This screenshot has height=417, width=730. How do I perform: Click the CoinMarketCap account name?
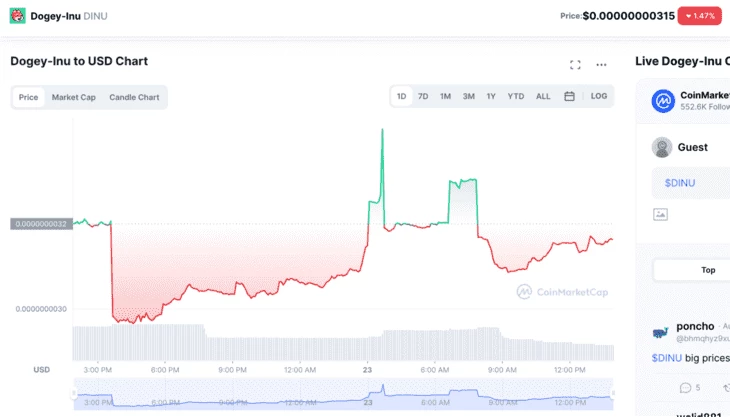[705, 95]
